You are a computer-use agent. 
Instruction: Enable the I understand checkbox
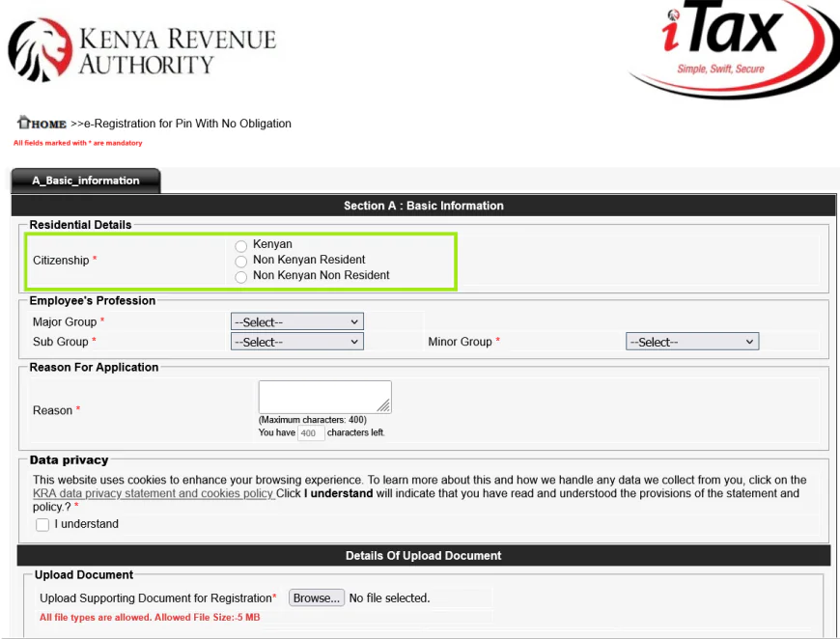(x=42, y=524)
